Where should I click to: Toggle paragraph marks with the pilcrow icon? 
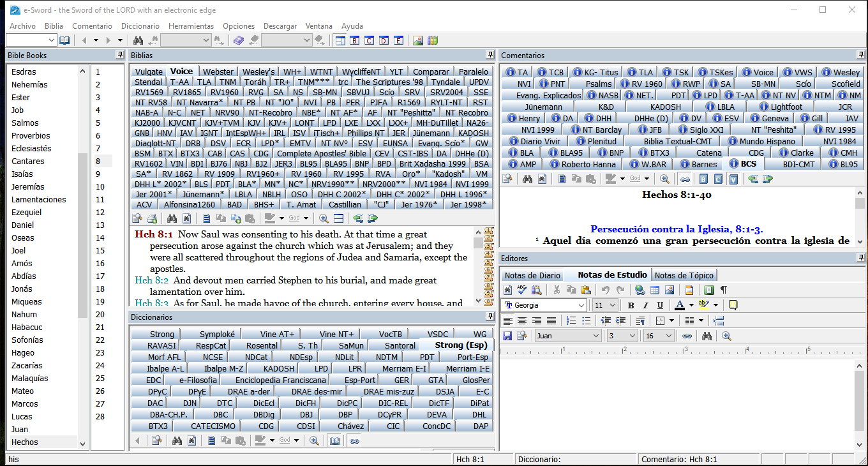point(723,290)
